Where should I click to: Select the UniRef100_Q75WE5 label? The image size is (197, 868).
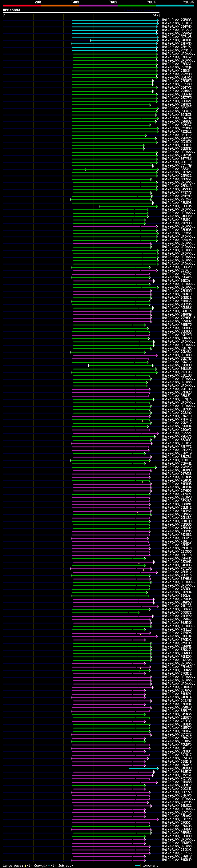tap(177, 81)
